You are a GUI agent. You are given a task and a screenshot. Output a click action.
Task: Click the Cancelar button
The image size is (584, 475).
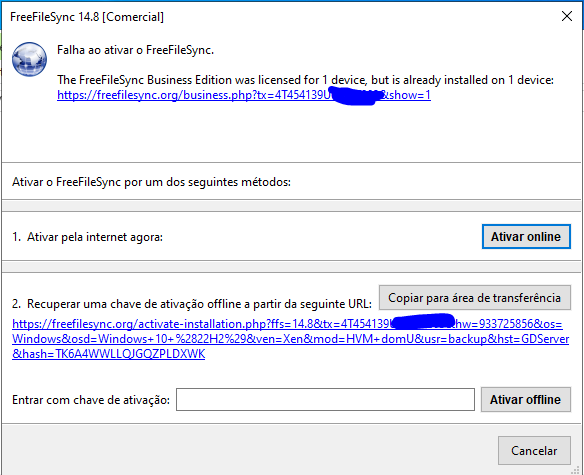click(534, 451)
